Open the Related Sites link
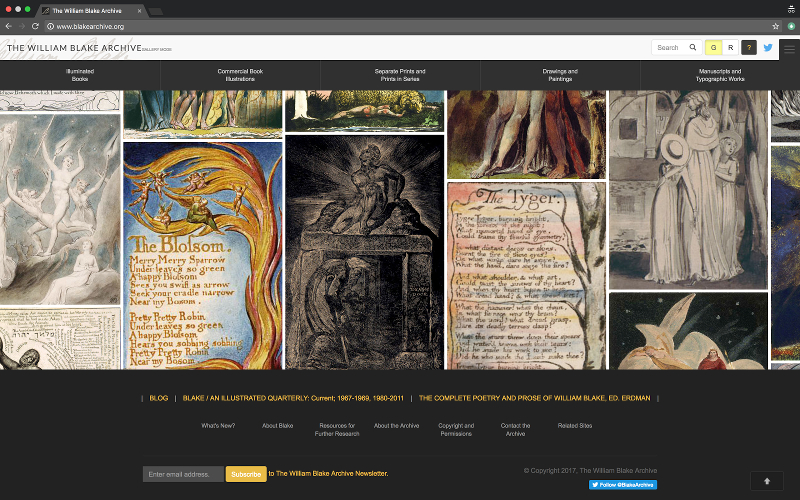This screenshot has width=800, height=500. pos(574,426)
